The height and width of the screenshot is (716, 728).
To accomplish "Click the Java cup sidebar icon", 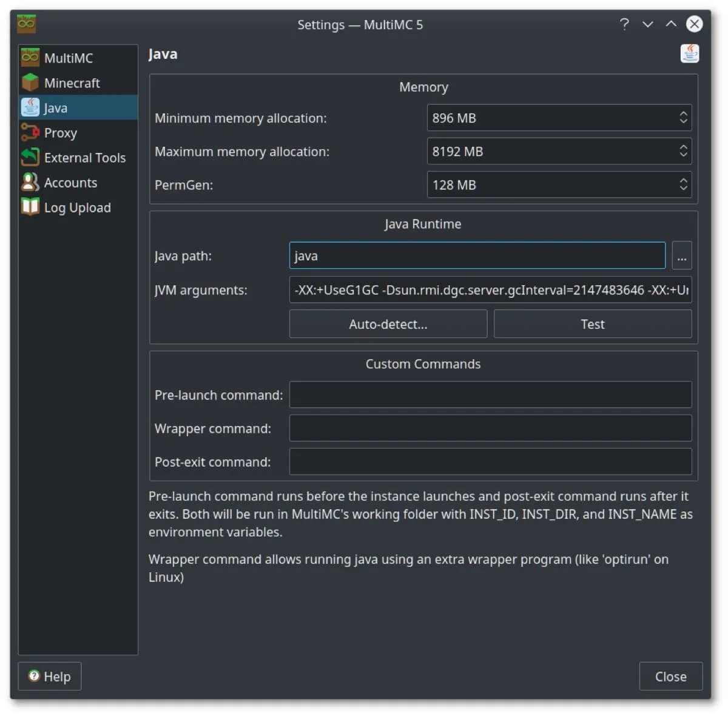I will click(30, 107).
